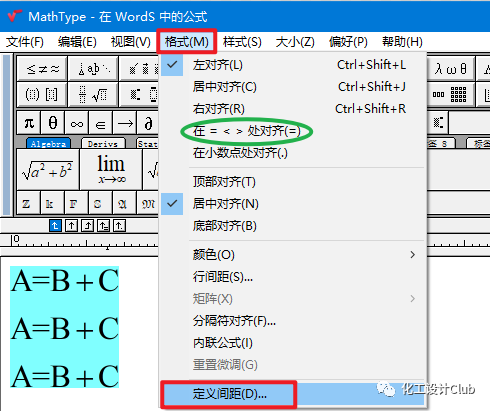Open the 编辑(E) menu
The height and width of the screenshot is (411, 490).
pyautogui.click(x=77, y=42)
